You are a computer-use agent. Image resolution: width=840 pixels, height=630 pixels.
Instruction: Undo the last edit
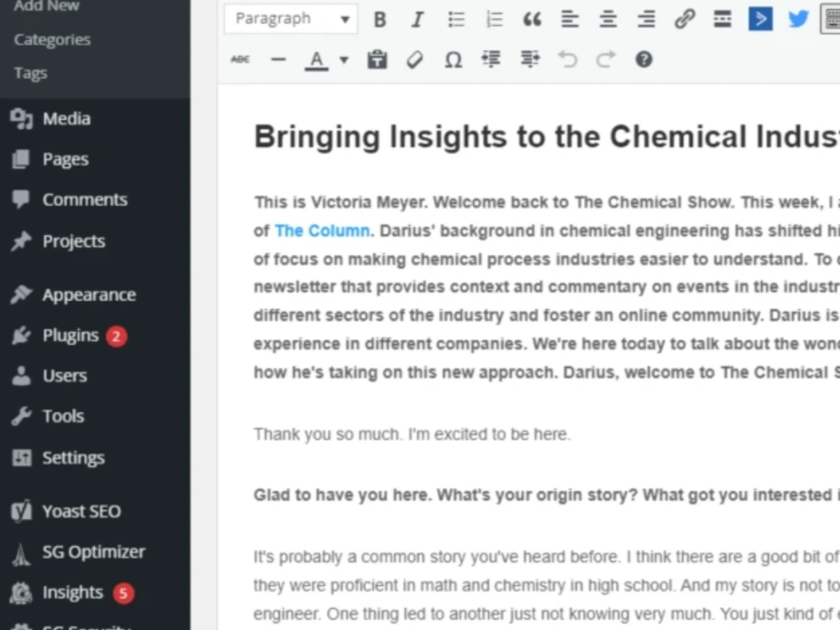coord(568,60)
